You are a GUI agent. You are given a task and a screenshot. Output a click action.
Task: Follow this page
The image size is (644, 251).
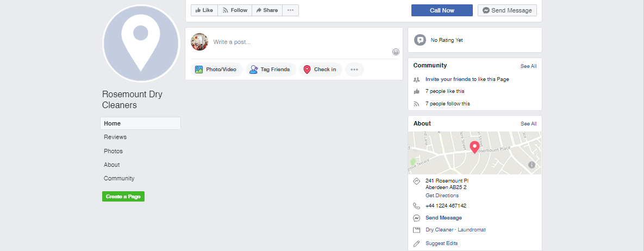coord(235,10)
